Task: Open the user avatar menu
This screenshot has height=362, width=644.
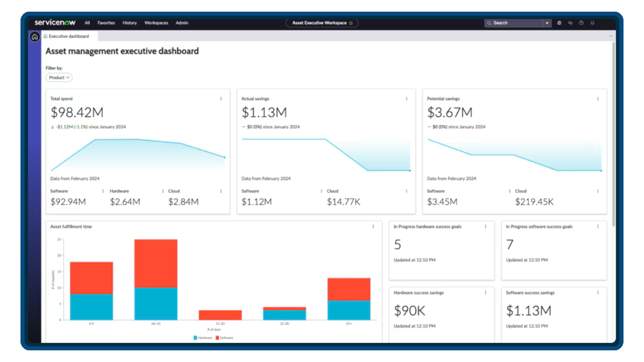Action: pos(559,22)
